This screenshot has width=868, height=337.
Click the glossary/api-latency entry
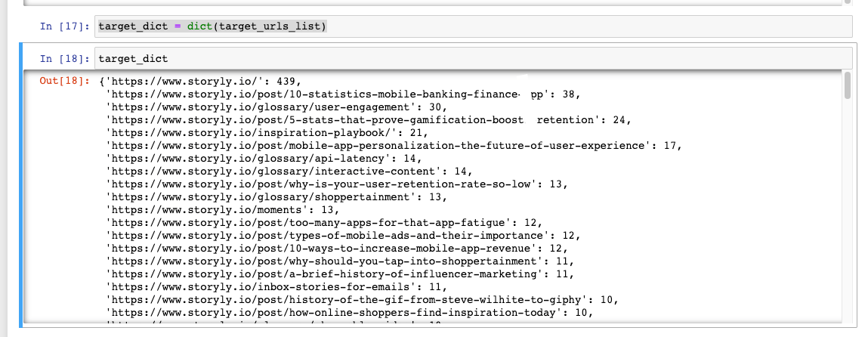(264, 158)
